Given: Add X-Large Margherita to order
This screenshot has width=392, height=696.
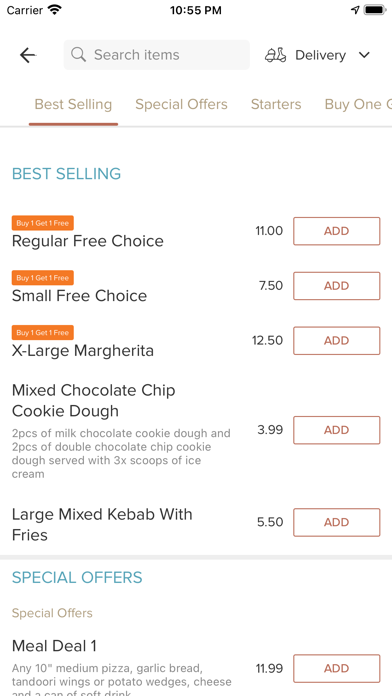Looking at the screenshot, I should point(337,340).
